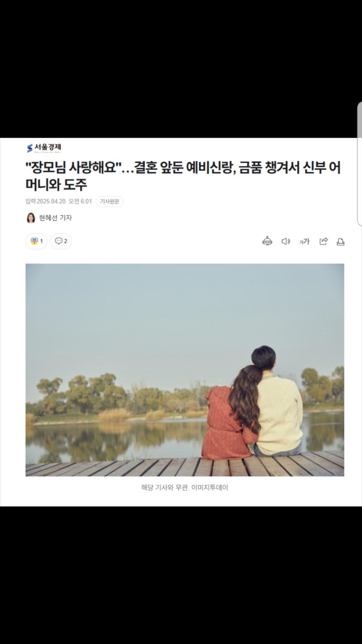Viewport: 362px width, 644px height.
Task: Open reporter 현혜선's profile photo
Action: coord(30,218)
